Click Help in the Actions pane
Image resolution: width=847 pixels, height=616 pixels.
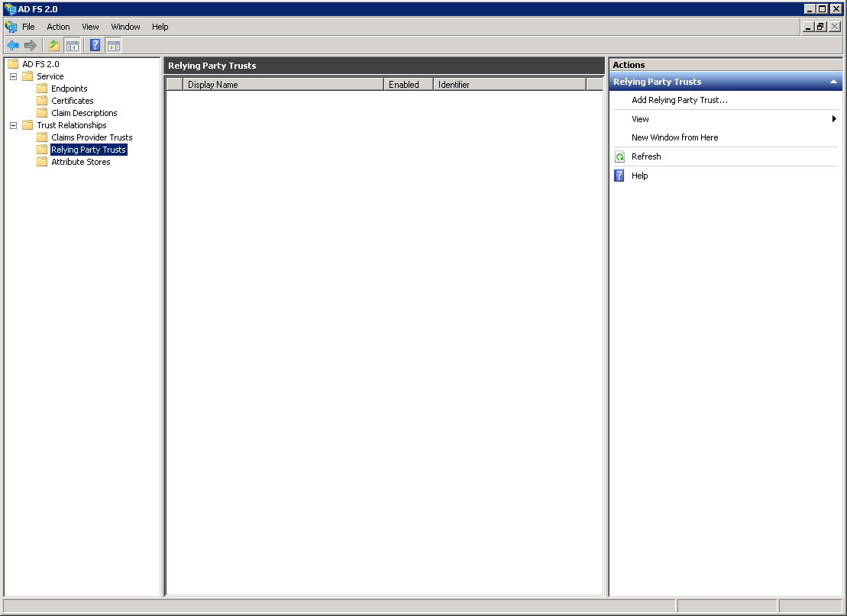[x=639, y=176]
